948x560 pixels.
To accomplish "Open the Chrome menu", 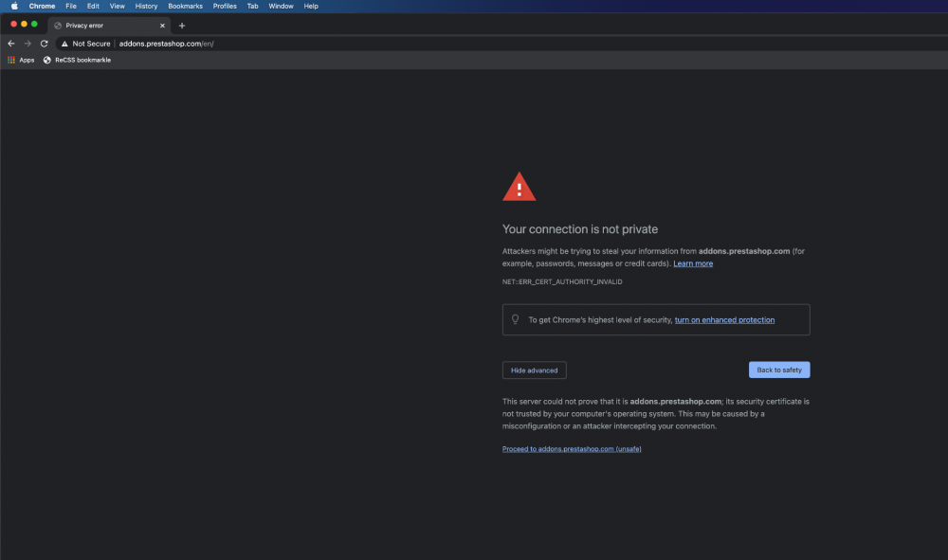I will [x=42, y=6].
